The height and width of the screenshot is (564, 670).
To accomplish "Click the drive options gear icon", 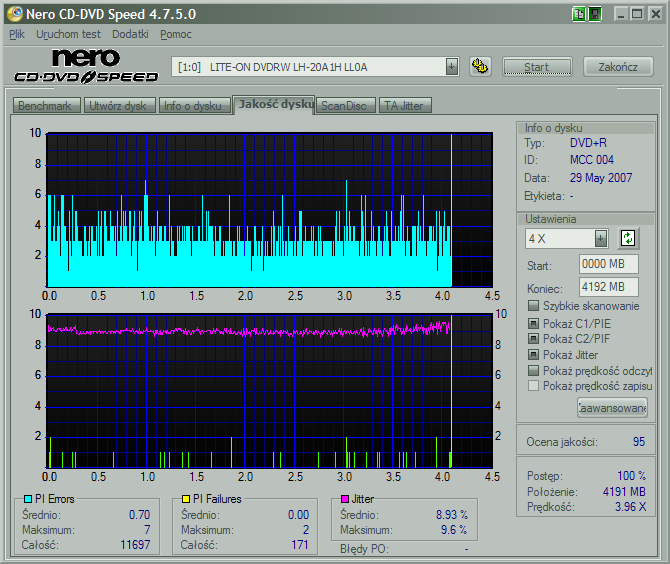I will click(x=480, y=67).
